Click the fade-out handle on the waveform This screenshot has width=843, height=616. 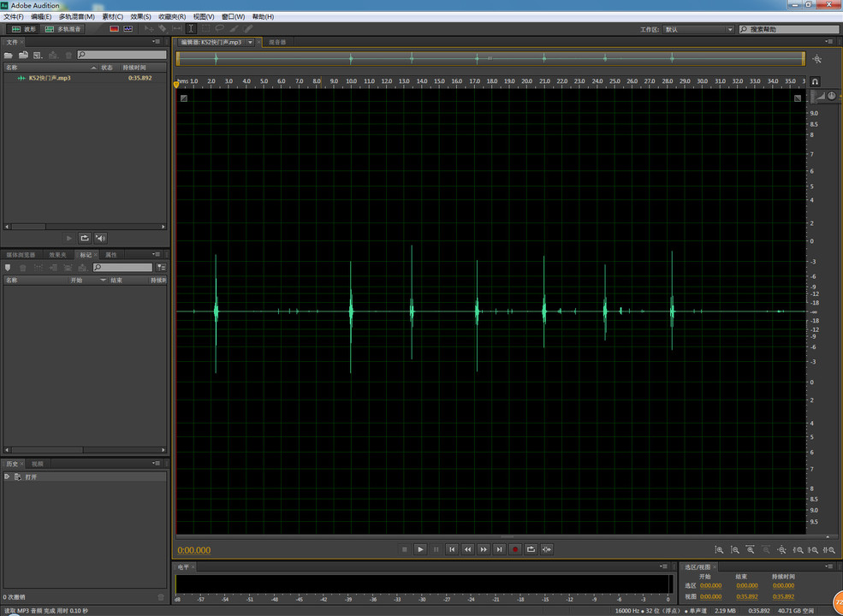point(798,98)
